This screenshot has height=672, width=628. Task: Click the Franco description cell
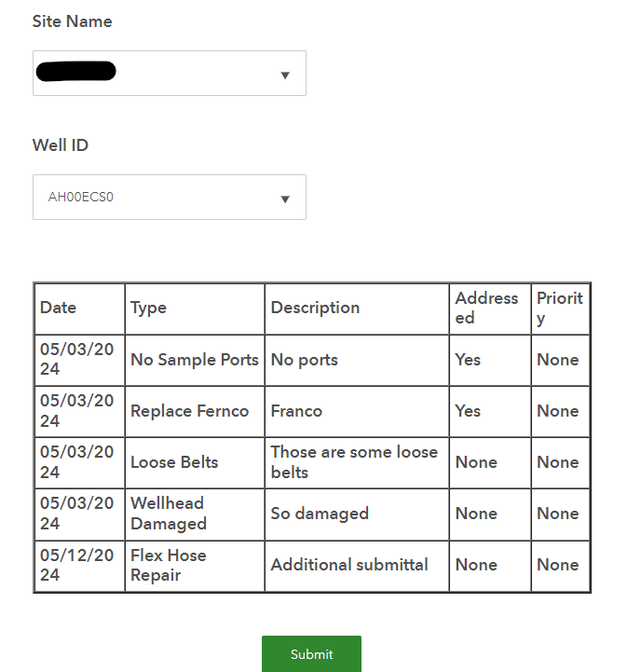296,411
